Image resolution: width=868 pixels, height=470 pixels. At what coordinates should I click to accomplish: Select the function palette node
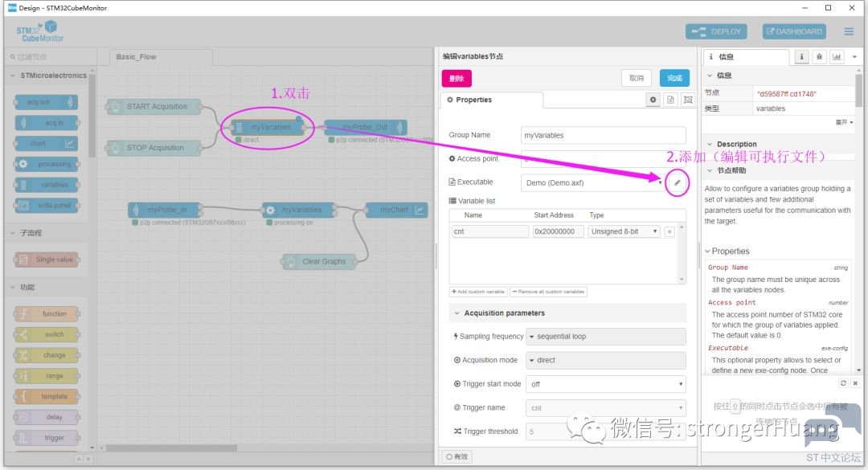pos(47,314)
